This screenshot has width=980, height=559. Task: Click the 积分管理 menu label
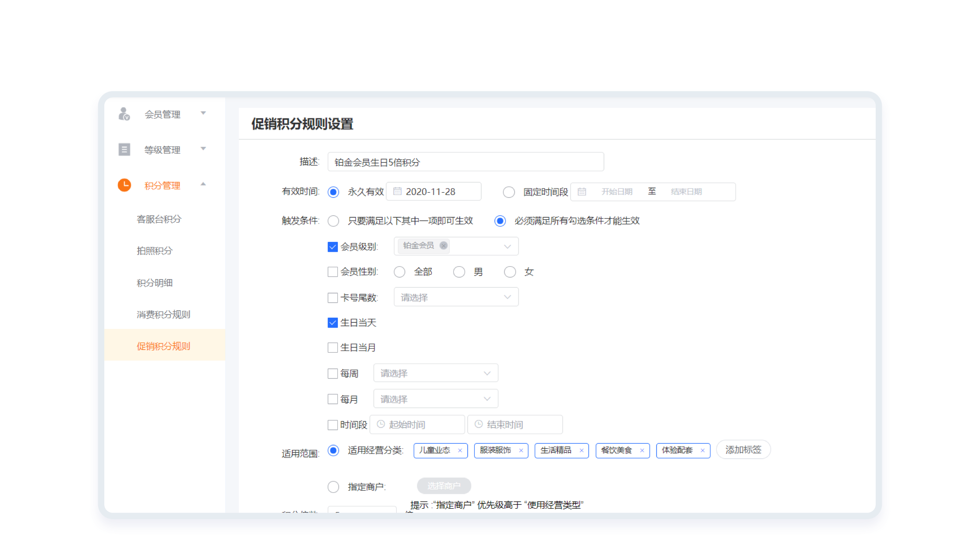click(x=163, y=185)
